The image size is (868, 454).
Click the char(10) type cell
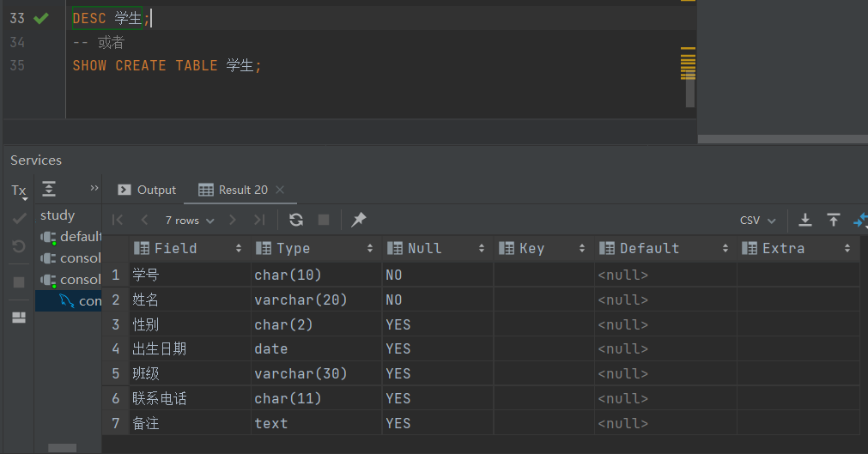[x=316, y=275]
